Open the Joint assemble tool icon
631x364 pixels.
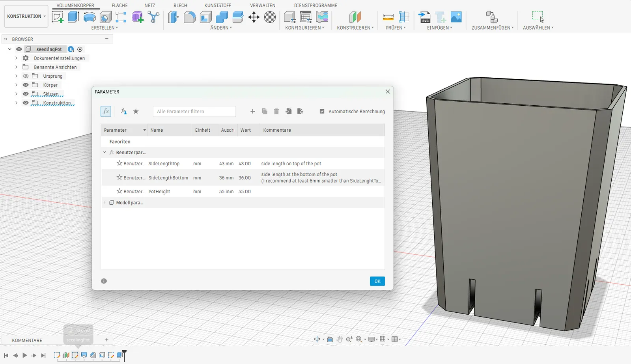pyautogui.click(x=492, y=17)
